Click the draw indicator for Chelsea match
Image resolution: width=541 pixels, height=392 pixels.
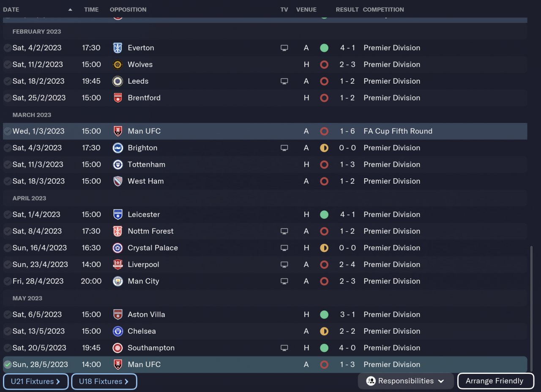click(x=324, y=331)
